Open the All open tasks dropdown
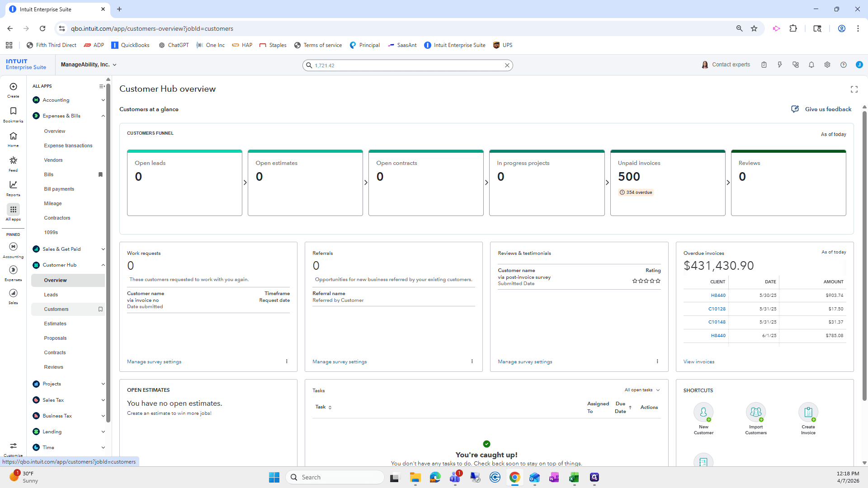 coord(642,390)
